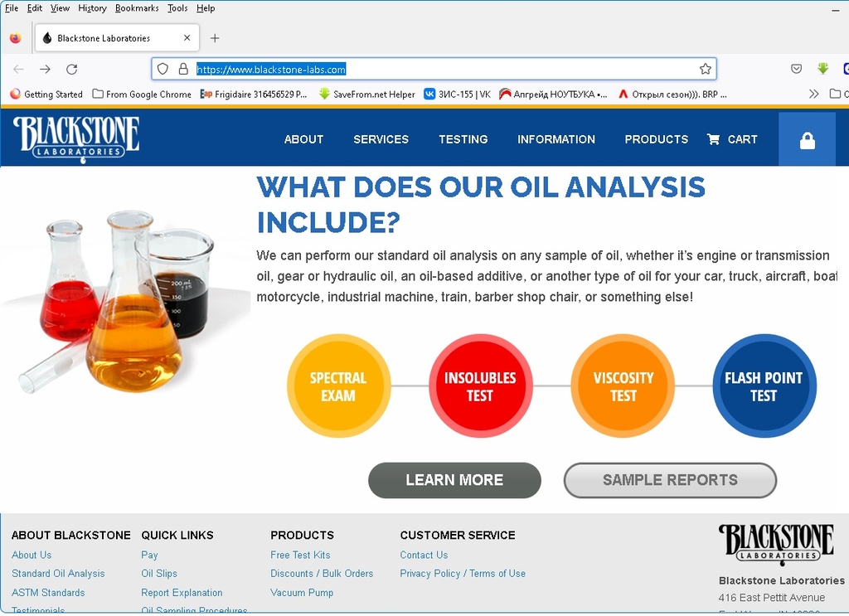Go back to the previous page
Viewport: 849px width, 616px height.
(18, 70)
